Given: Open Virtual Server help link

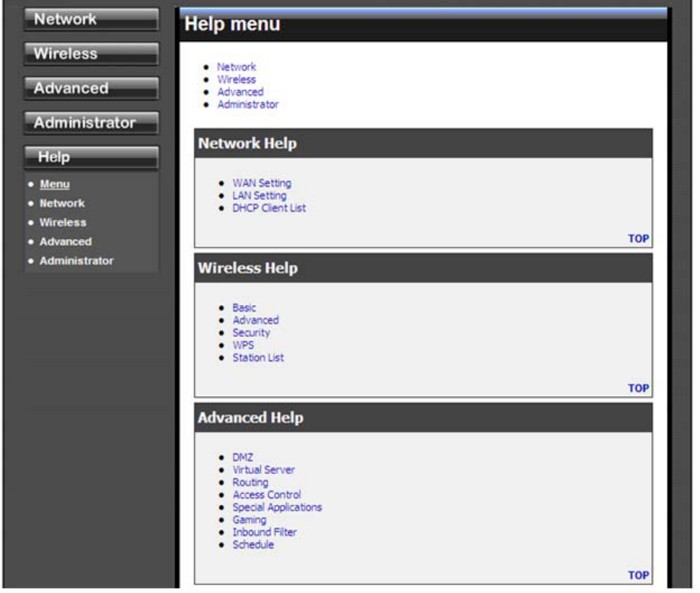Looking at the screenshot, I should click(x=264, y=470).
